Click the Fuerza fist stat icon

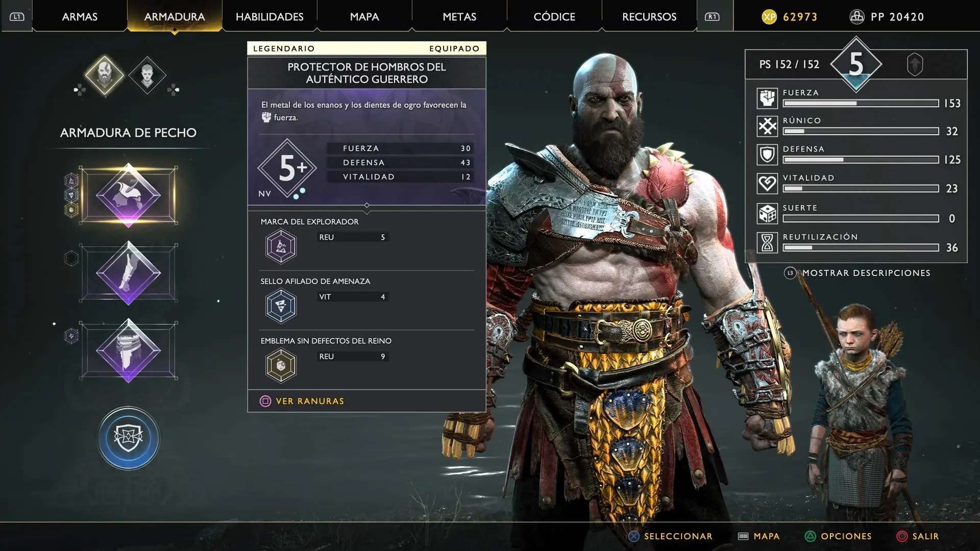(x=767, y=98)
